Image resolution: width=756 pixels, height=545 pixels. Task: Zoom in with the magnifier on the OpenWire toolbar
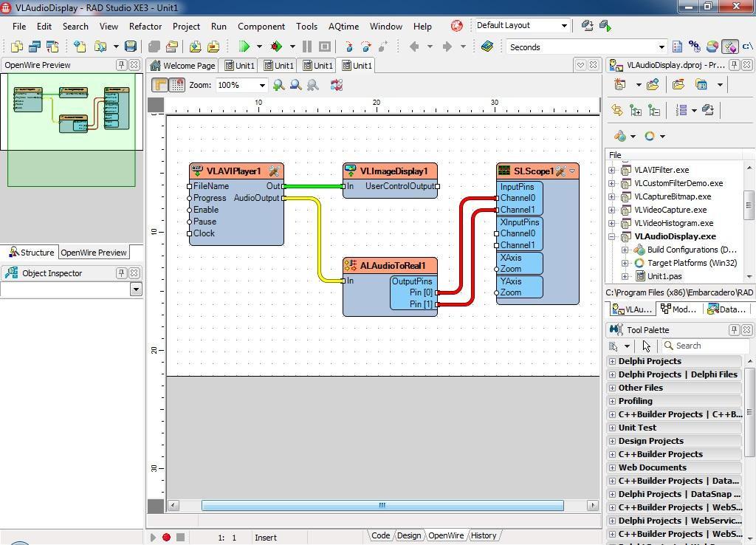point(279,85)
